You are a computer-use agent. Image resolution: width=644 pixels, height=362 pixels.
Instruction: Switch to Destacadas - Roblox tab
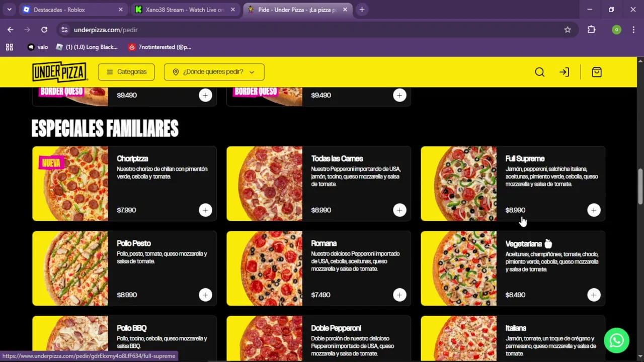point(73,10)
